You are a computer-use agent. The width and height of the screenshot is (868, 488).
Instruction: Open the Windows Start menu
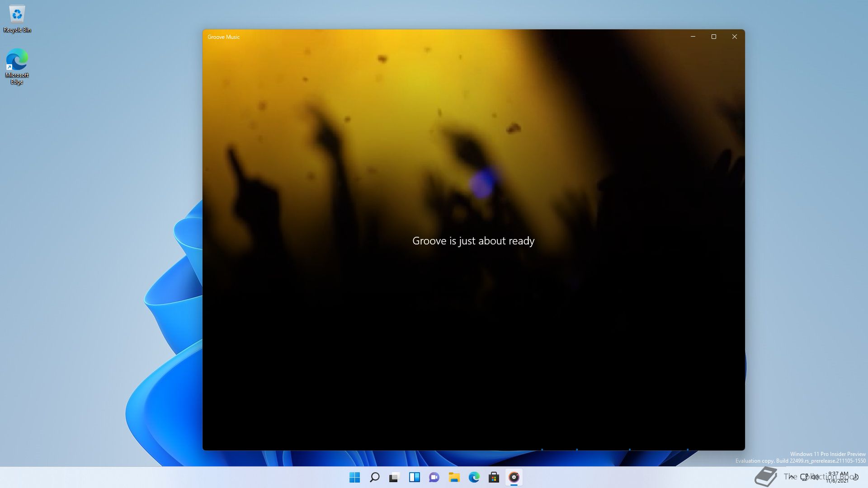click(x=354, y=477)
